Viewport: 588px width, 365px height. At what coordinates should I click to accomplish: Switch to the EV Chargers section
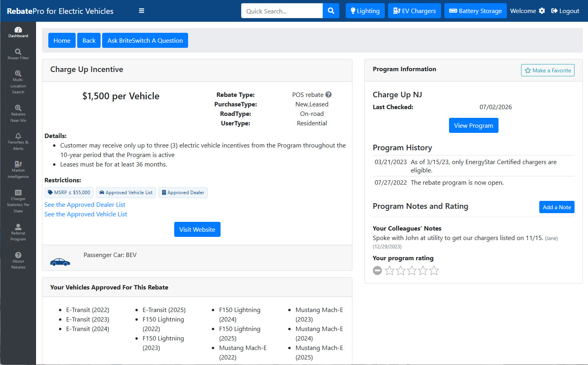pos(414,11)
